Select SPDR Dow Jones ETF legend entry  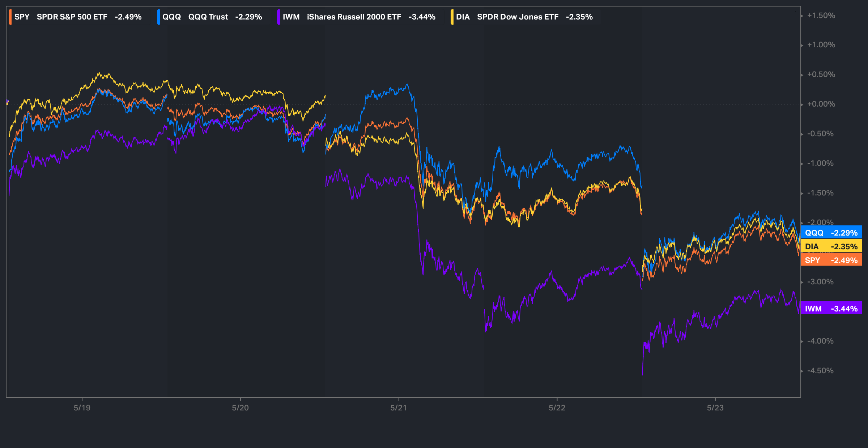click(x=518, y=17)
